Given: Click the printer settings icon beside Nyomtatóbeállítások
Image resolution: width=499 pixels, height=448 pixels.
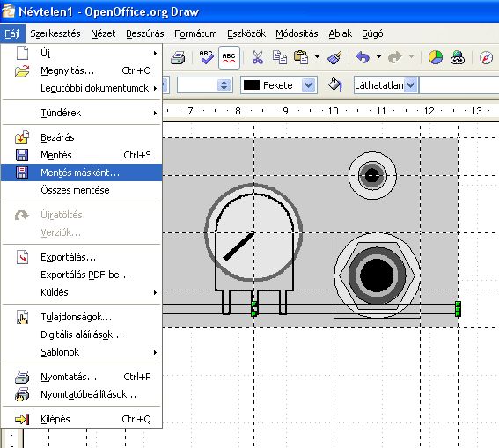Looking at the screenshot, I should point(22,394).
